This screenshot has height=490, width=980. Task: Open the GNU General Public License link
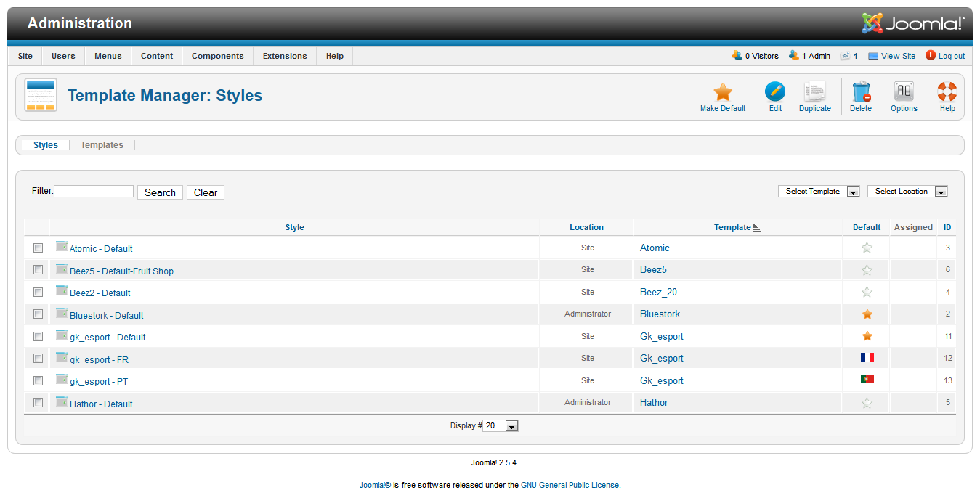[570, 485]
